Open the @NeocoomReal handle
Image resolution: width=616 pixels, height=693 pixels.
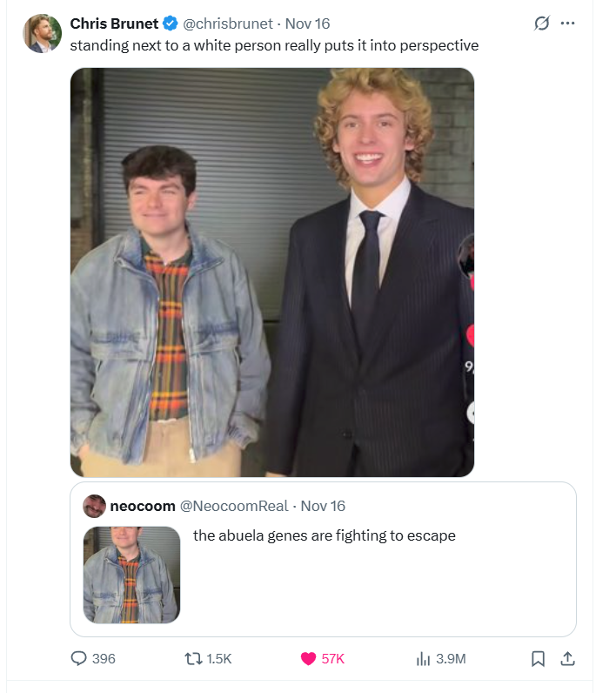(234, 506)
